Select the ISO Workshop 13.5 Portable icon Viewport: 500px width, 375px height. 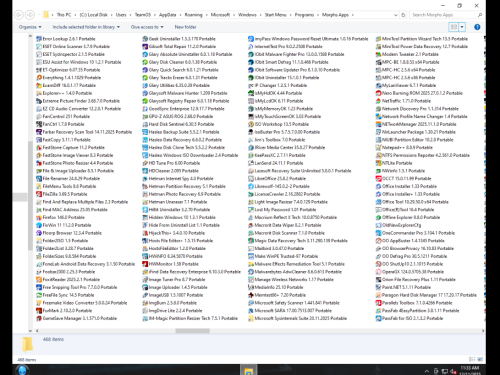(x=251, y=124)
